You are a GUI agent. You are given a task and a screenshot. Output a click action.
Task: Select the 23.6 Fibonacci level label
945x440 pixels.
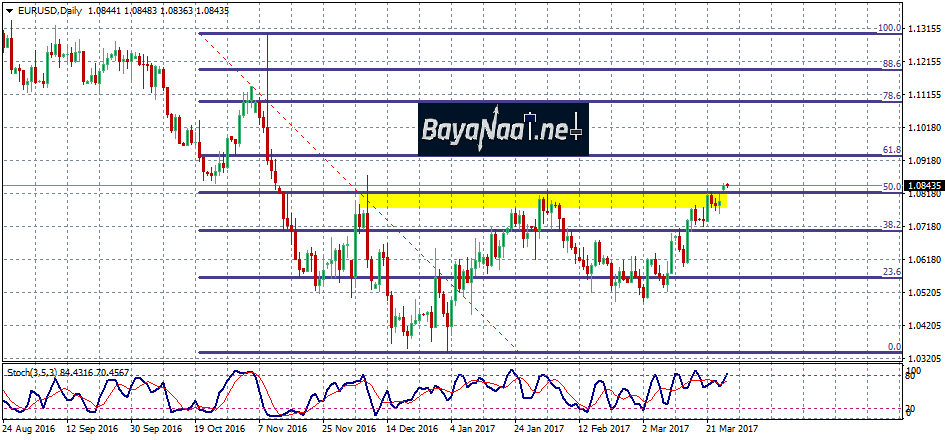[x=892, y=272]
